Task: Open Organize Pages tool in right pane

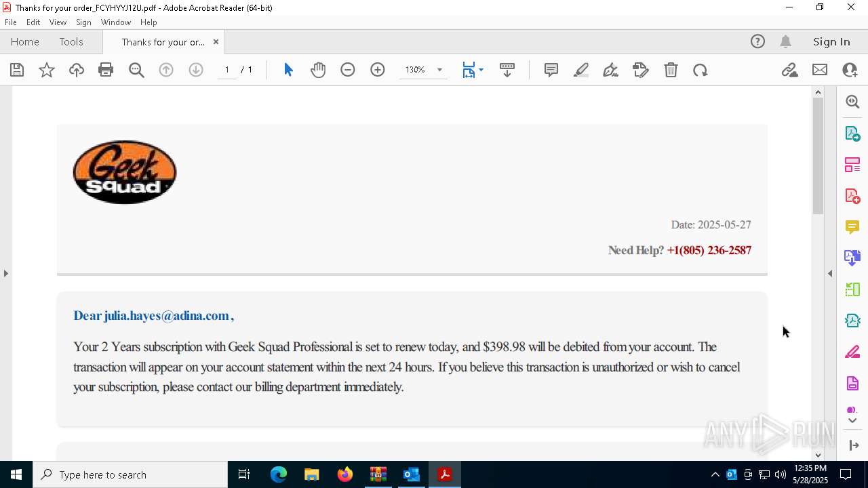Action: pos(852,165)
